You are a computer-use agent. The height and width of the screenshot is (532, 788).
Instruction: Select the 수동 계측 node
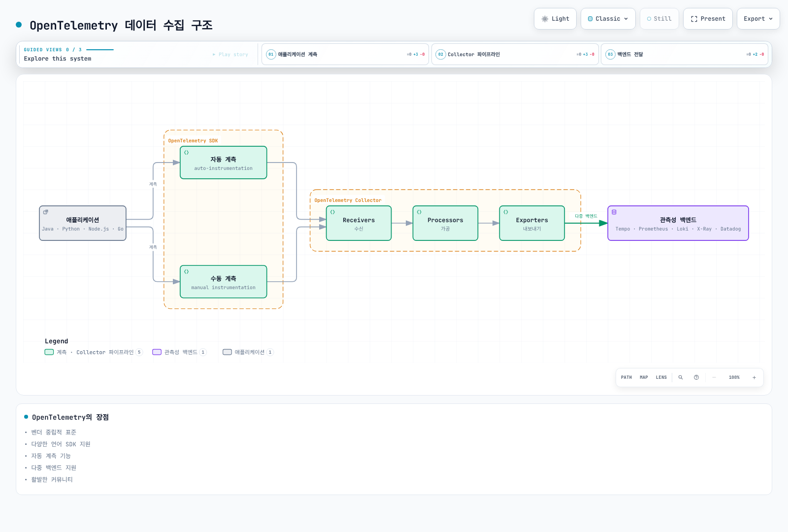click(x=224, y=282)
